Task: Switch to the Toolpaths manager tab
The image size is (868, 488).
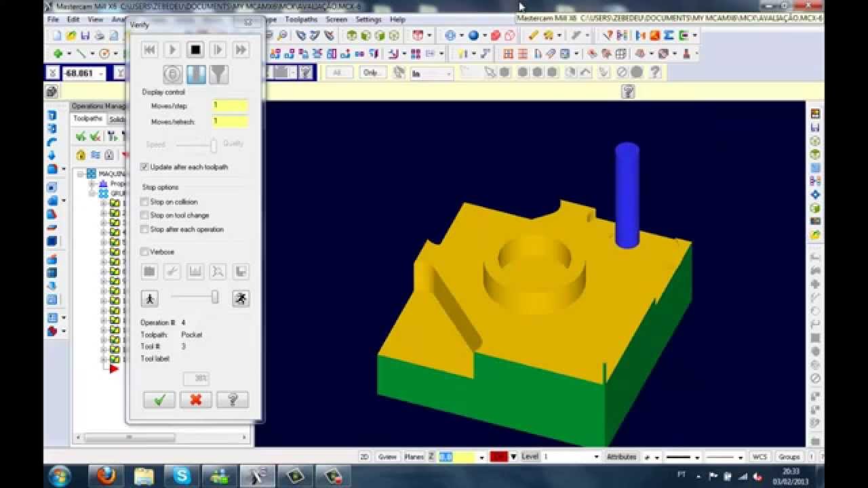Action: click(x=88, y=119)
